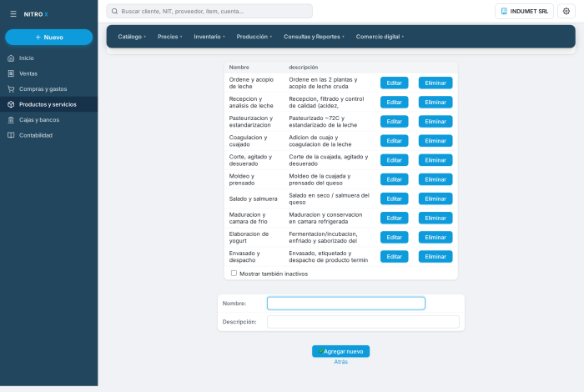Expand the Catálogo dropdown menu
Viewport: 584px width, 392px height.
[x=132, y=37]
